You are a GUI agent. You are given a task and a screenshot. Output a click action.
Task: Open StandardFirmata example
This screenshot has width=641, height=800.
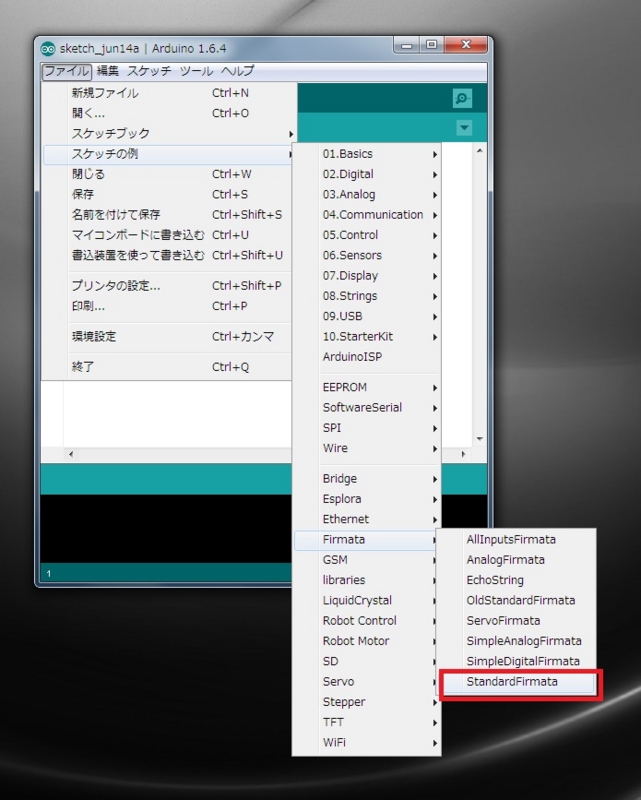(516, 682)
